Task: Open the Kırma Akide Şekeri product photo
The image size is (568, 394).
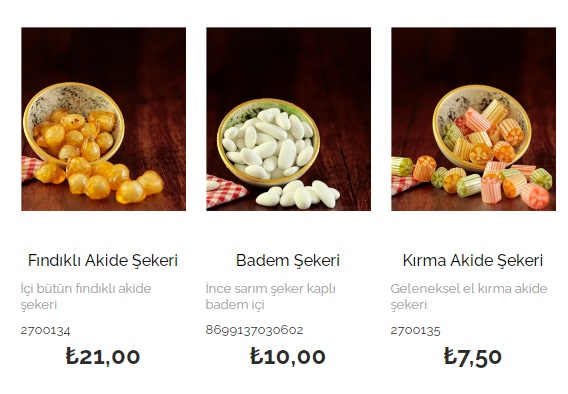Action: point(473,119)
